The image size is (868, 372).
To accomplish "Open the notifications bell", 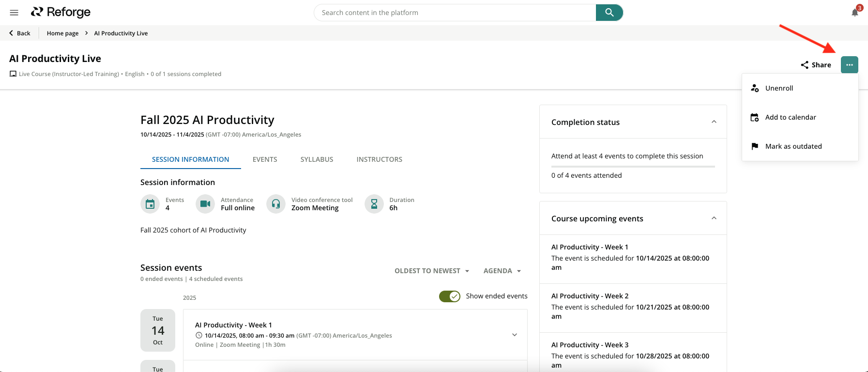I will (x=855, y=13).
